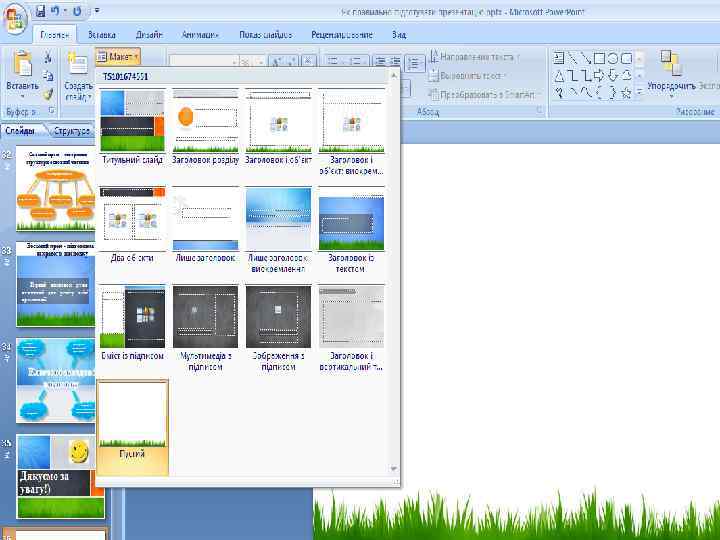Click the line spacing icon
This screenshot has width=720, height=540.
[415, 63]
